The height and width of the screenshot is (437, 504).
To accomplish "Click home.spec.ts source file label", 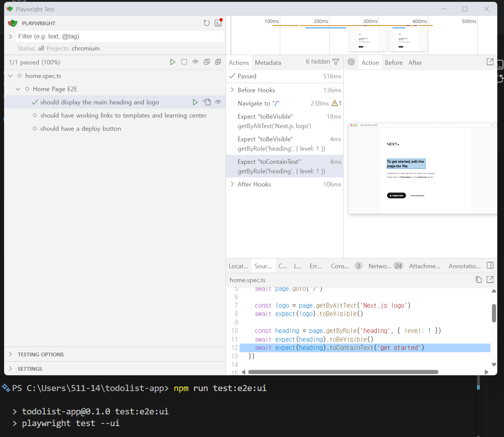I will (x=247, y=280).
